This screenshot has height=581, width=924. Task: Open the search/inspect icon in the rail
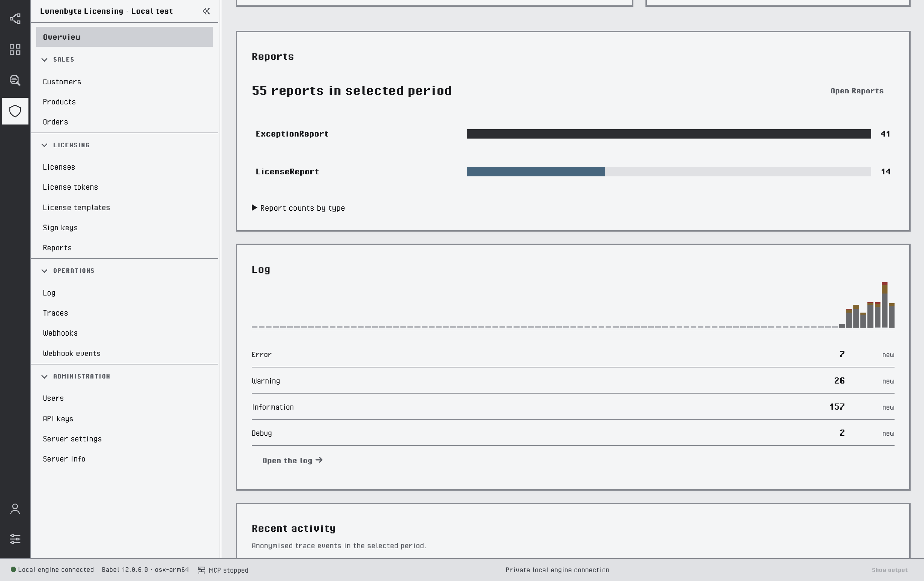point(15,80)
